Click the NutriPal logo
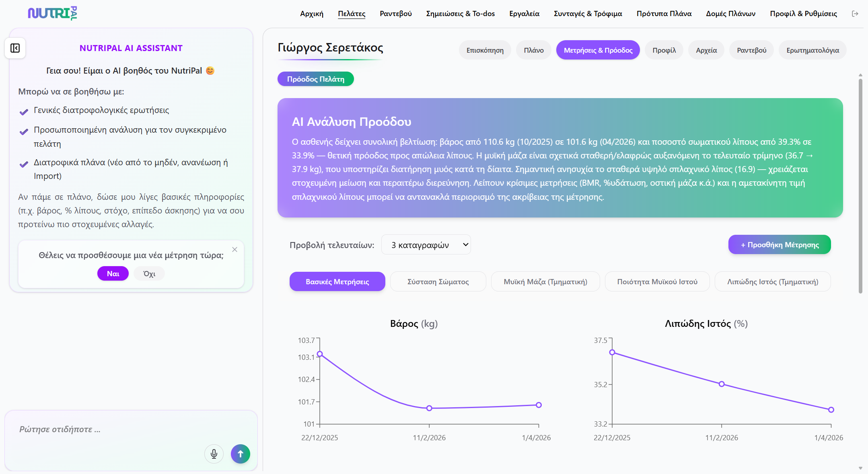Image resolution: width=868 pixels, height=474 pixels. click(52, 13)
